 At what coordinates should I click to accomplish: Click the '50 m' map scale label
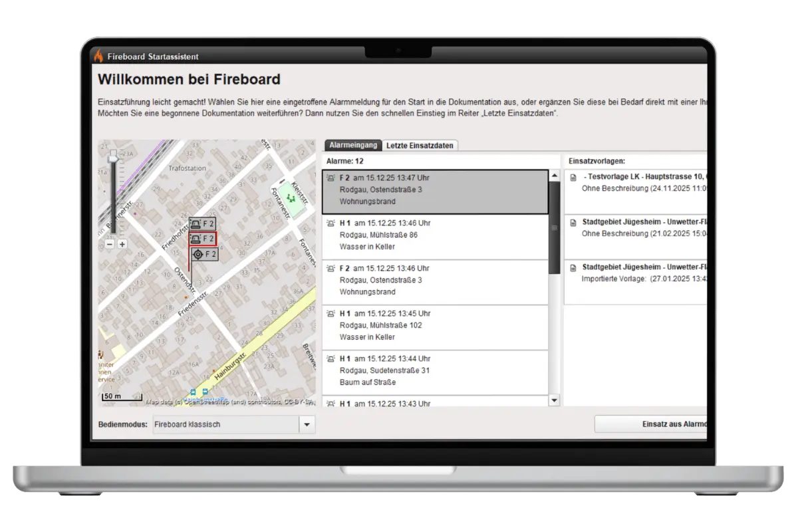112,396
